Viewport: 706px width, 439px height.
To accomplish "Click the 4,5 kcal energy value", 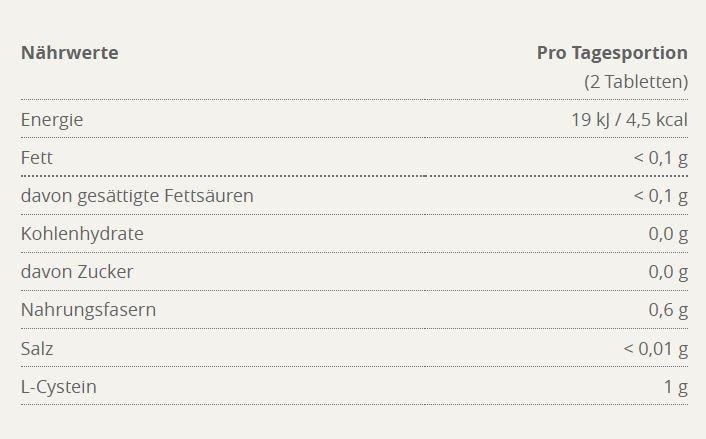I will pyautogui.click(x=655, y=120).
